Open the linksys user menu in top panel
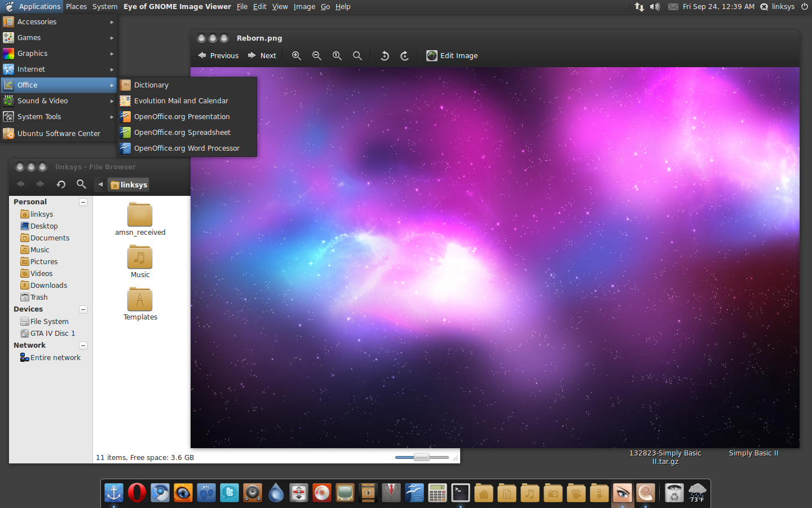This screenshot has width=812, height=508. (777, 6)
